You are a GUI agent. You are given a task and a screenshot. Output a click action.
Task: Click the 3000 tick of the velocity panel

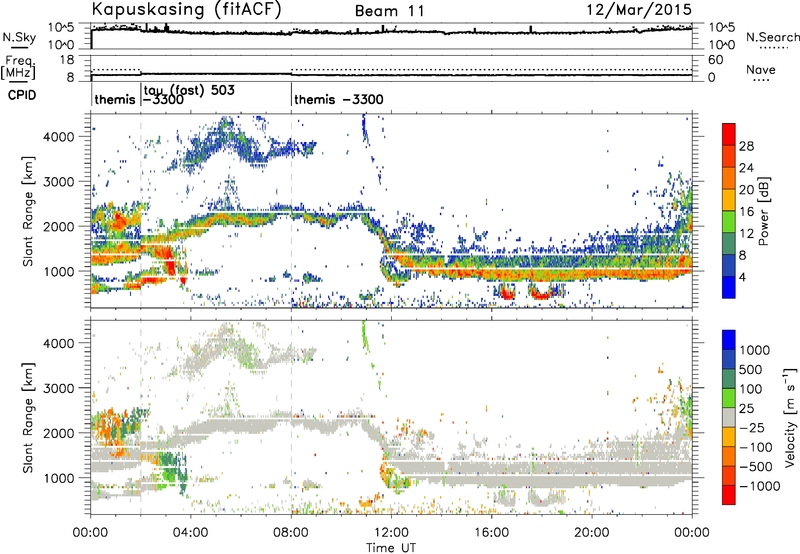pos(59,388)
